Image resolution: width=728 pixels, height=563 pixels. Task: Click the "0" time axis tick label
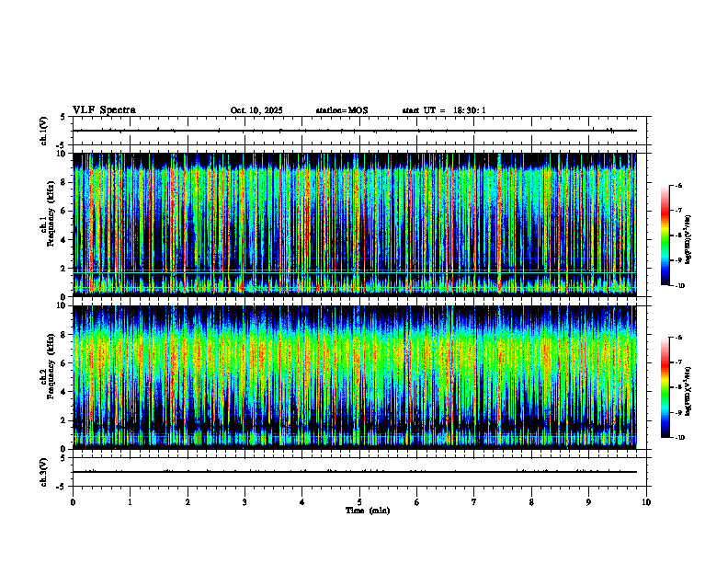click(73, 502)
